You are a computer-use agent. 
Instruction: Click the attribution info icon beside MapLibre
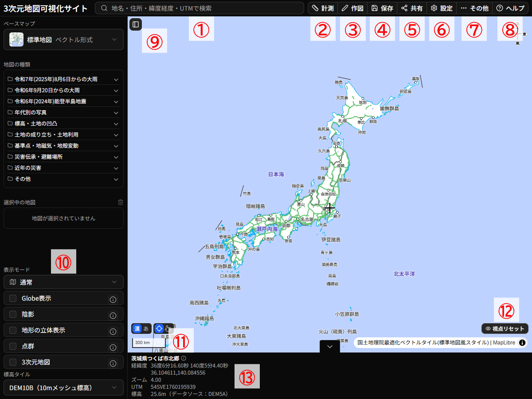point(522,342)
